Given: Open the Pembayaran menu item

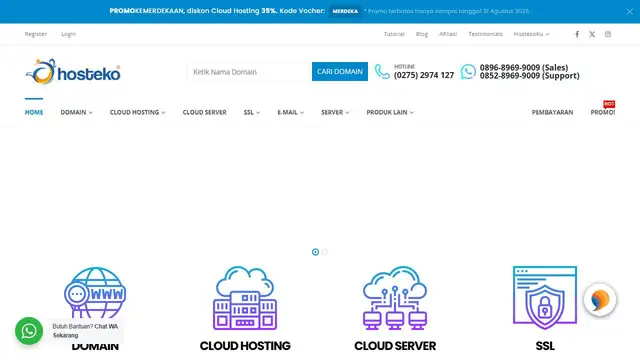Looking at the screenshot, I should [552, 112].
